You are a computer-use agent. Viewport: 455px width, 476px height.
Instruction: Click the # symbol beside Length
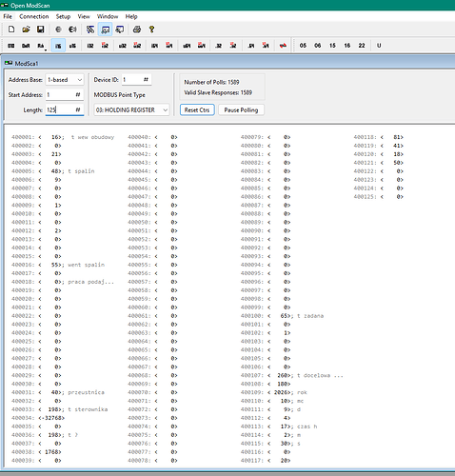tap(78, 109)
